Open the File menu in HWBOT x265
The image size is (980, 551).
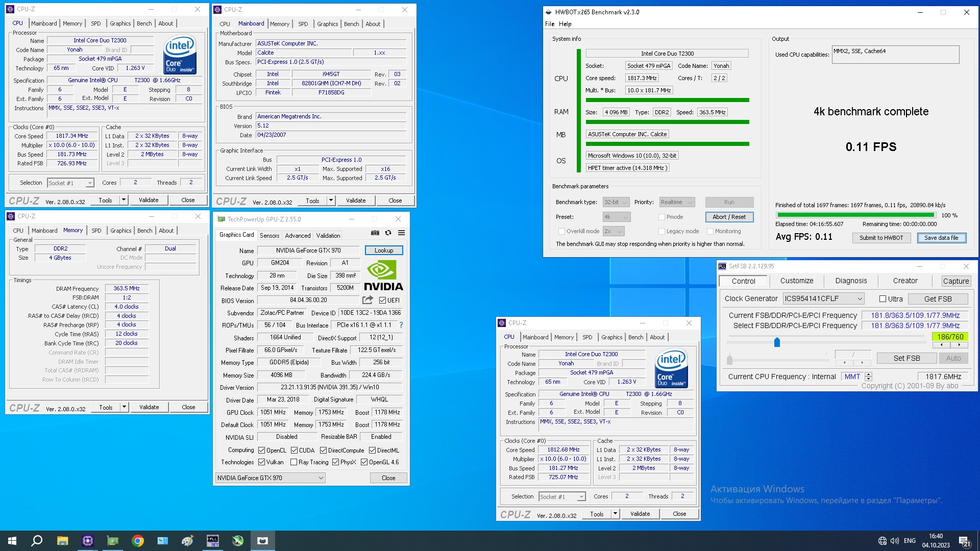click(550, 24)
